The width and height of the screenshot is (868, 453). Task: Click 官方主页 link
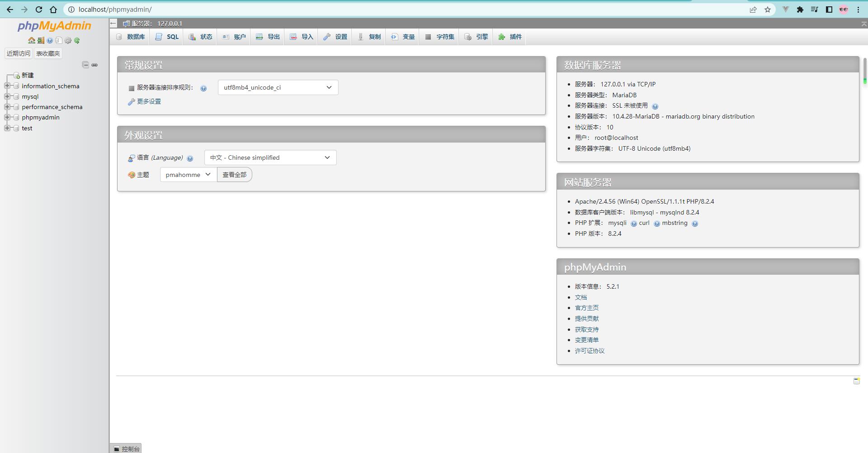(587, 308)
